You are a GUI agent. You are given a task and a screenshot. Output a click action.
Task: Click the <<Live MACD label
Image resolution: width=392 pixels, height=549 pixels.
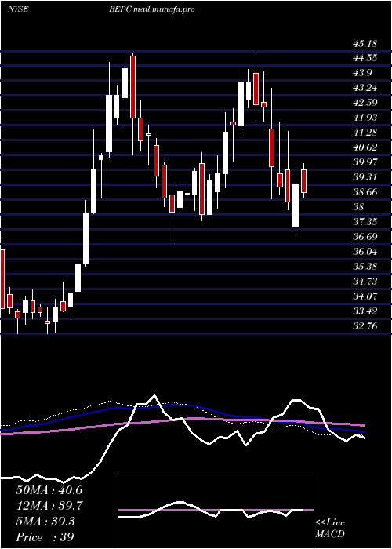(330, 529)
